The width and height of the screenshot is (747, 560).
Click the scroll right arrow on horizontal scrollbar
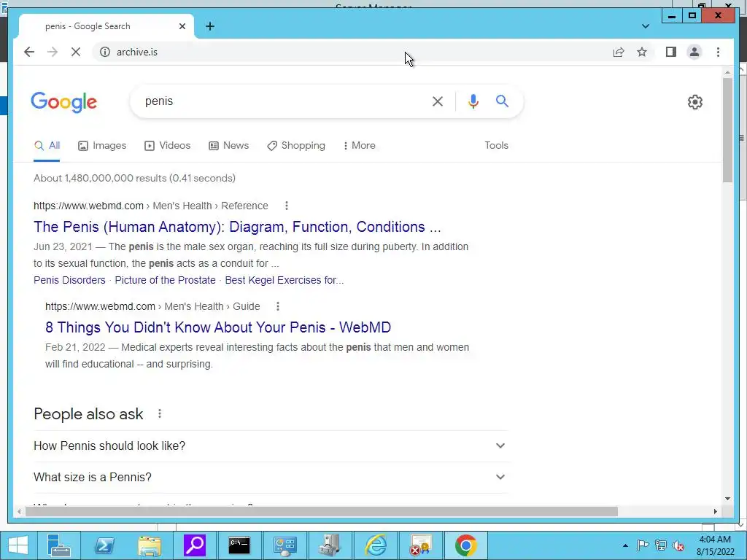click(x=715, y=511)
